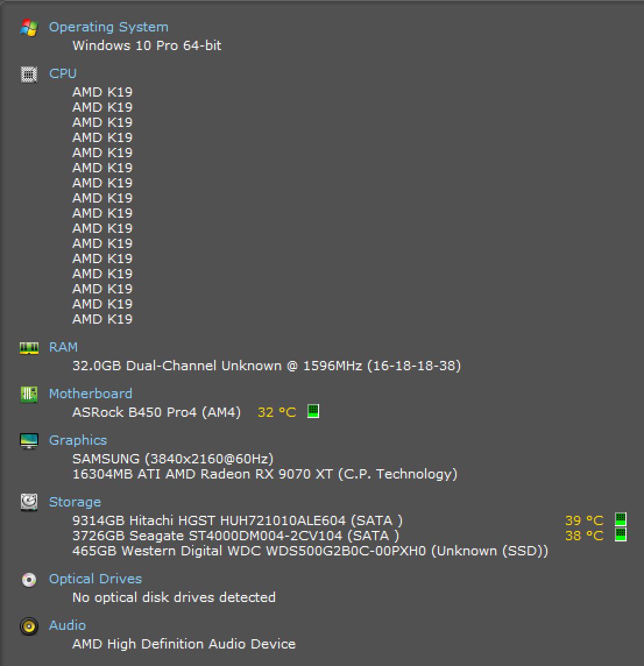This screenshot has width=644, height=666.
Task: Open the Audio section link
Action: pos(68,625)
